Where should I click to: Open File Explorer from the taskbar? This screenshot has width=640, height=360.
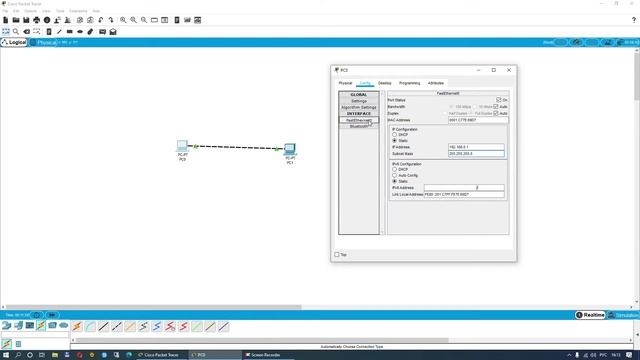point(55,355)
